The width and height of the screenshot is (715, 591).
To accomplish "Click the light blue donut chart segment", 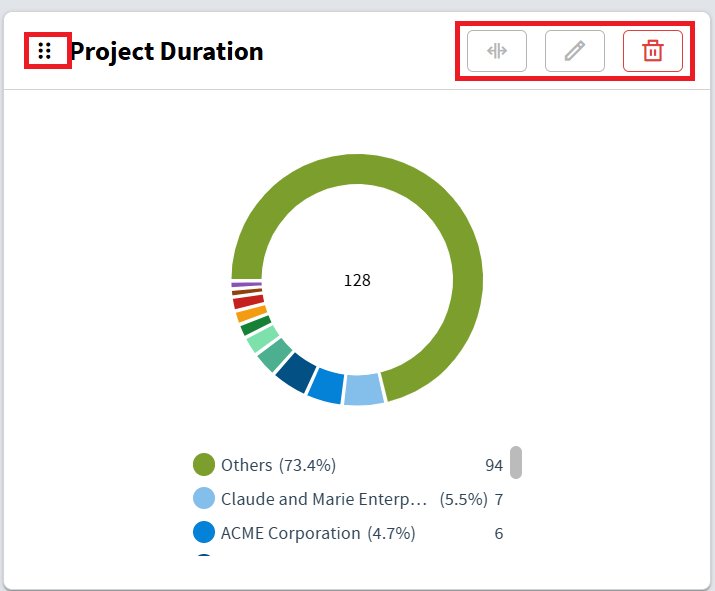I will (x=363, y=389).
